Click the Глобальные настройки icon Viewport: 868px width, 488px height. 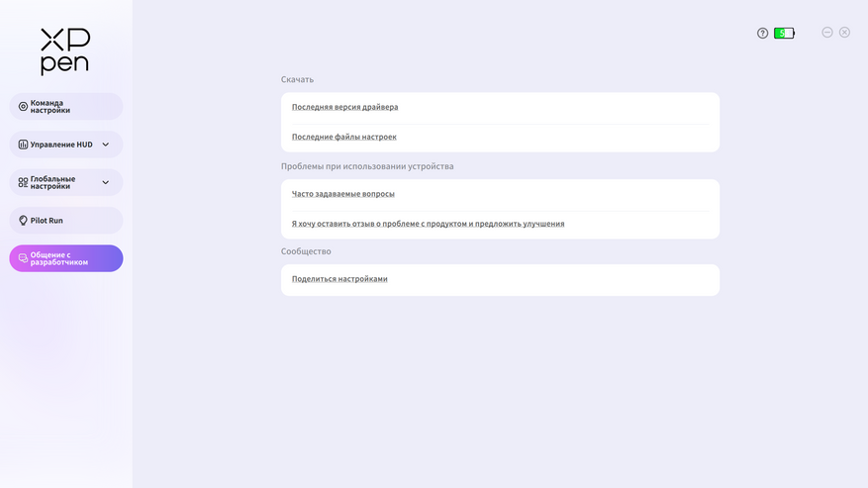coord(23,182)
